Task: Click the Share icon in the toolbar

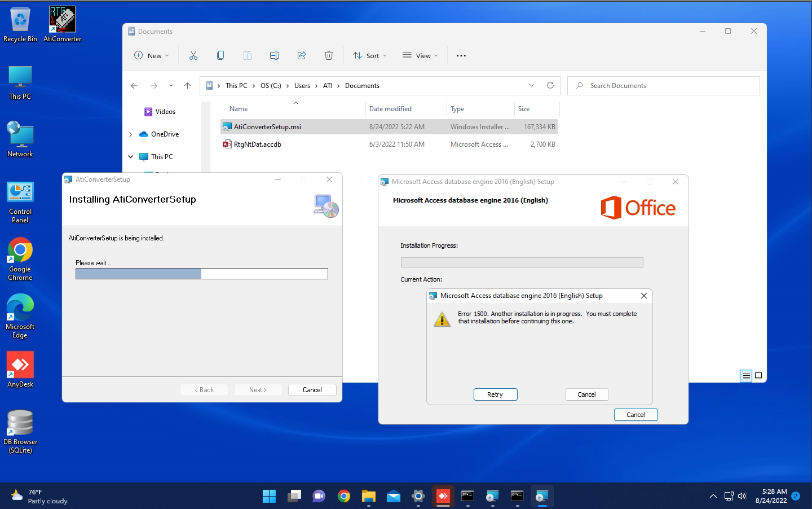Action: pos(302,55)
